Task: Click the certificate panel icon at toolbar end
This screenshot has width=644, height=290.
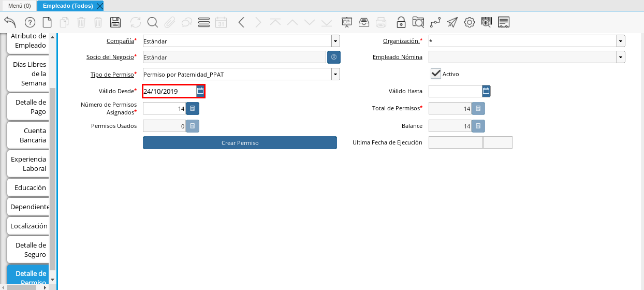Action: coord(504,22)
